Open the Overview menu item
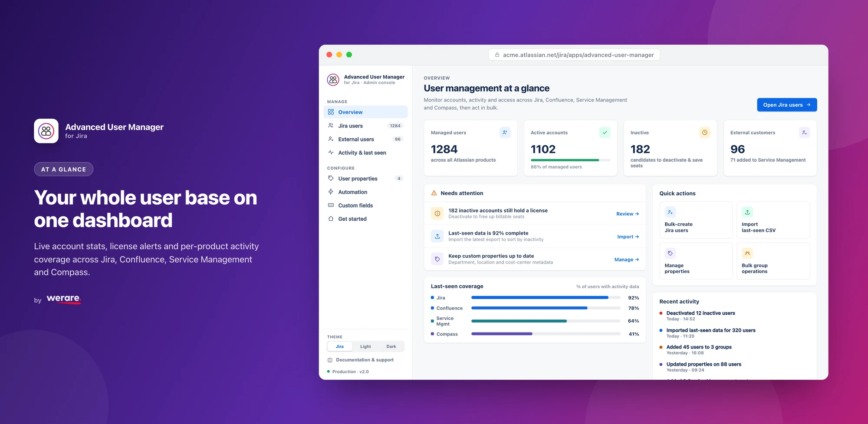The image size is (868, 424). click(365, 112)
